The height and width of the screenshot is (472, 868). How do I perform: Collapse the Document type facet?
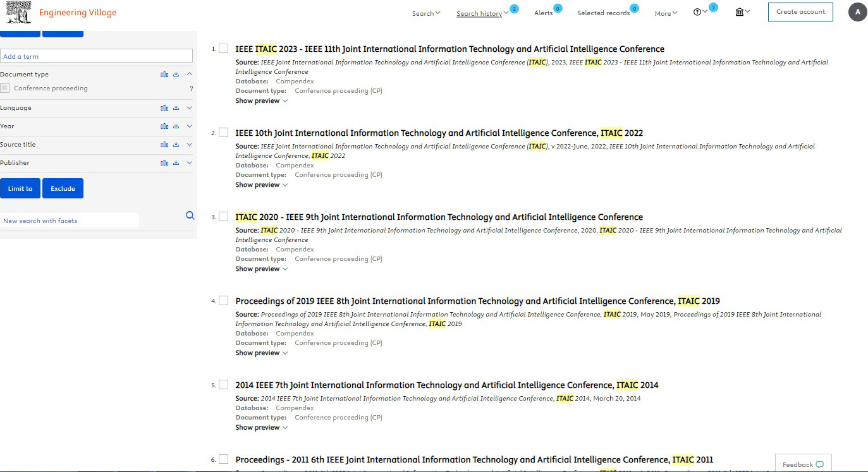click(189, 75)
